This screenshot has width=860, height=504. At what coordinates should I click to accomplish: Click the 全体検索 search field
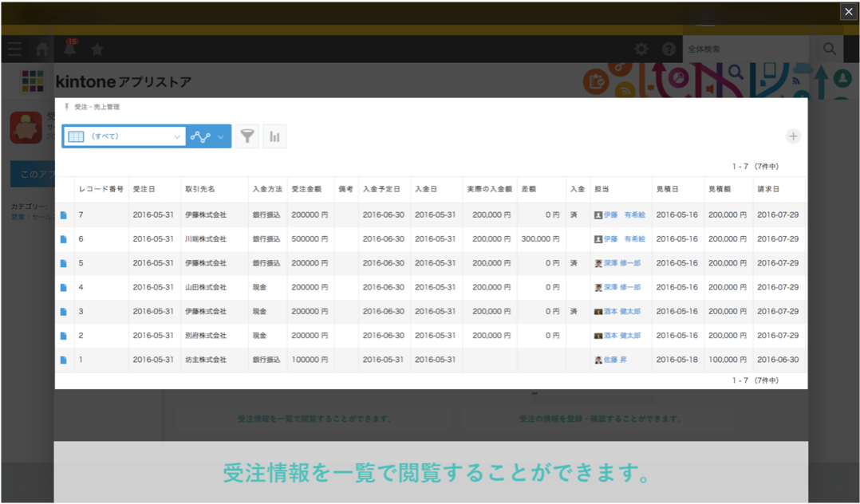(746, 49)
